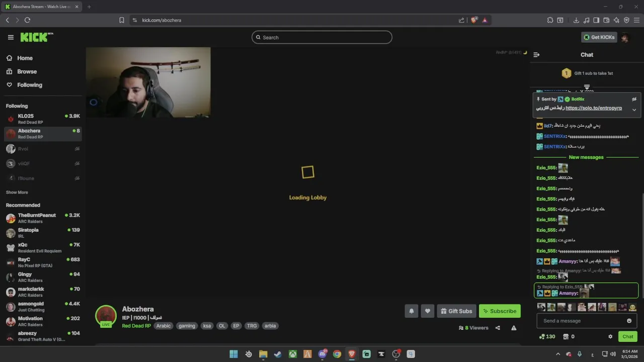
Task: Share the stream using share icon
Action: click(x=498, y=328)
